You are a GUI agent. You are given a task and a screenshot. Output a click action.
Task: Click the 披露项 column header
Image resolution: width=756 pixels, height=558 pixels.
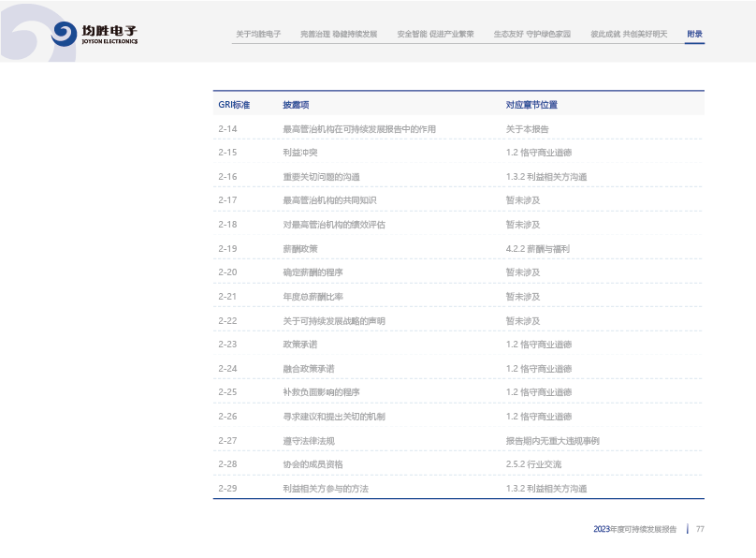click(x=296, y=105)
